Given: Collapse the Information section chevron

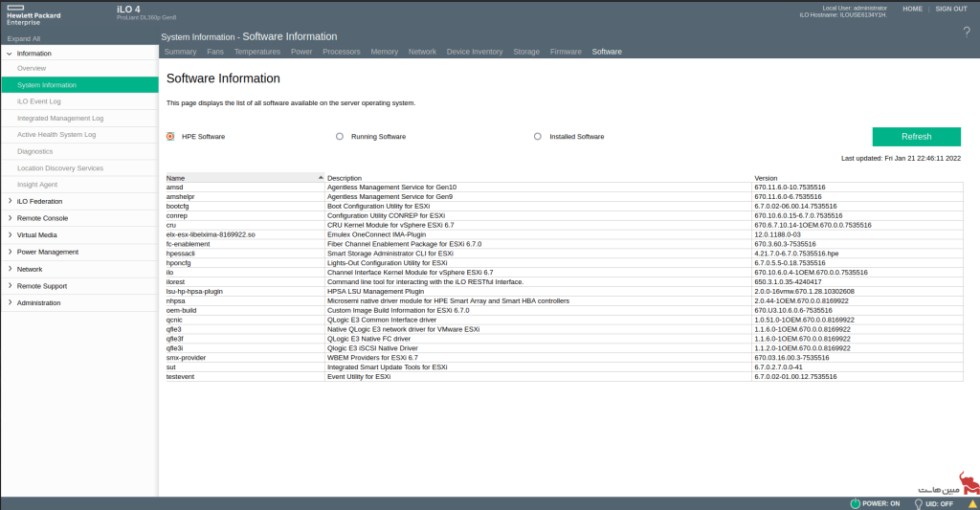Looking at the screenshot, I should click(x=10, y=54).
